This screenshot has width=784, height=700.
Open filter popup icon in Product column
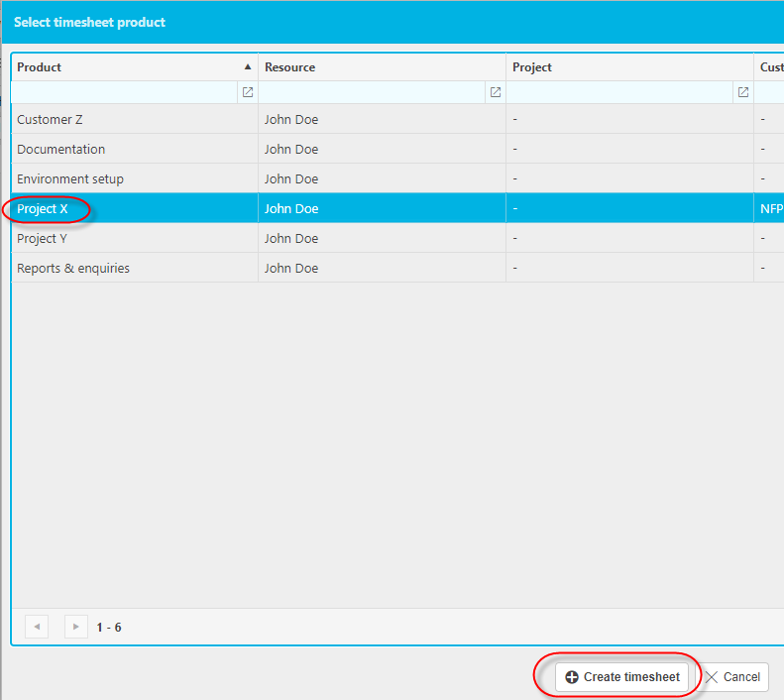248,92
